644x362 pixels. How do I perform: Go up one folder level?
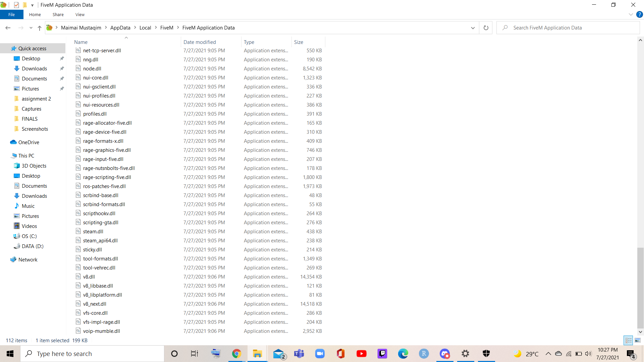(x=40, y=28)
